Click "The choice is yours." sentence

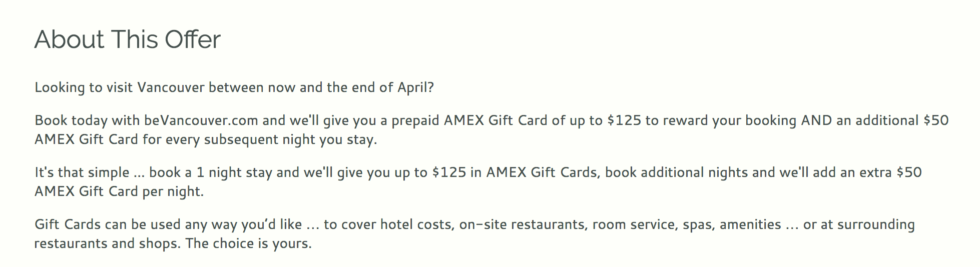[x=249, y=243]
